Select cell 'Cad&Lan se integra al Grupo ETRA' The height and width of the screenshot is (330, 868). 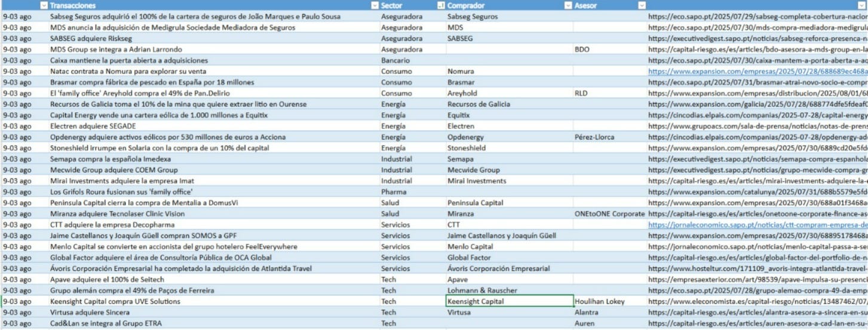click(x=214, y=323)
